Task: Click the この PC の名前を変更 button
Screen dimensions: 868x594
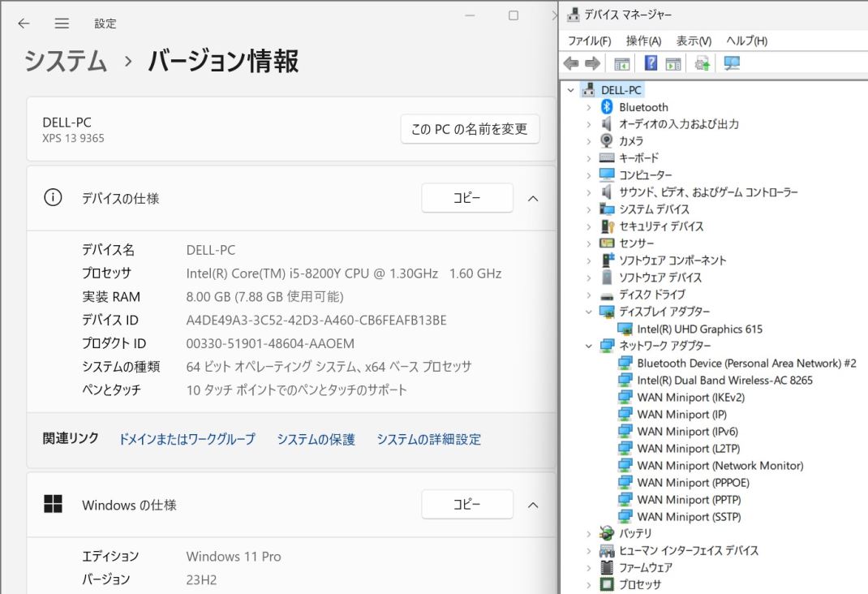Action: (470, 129)
